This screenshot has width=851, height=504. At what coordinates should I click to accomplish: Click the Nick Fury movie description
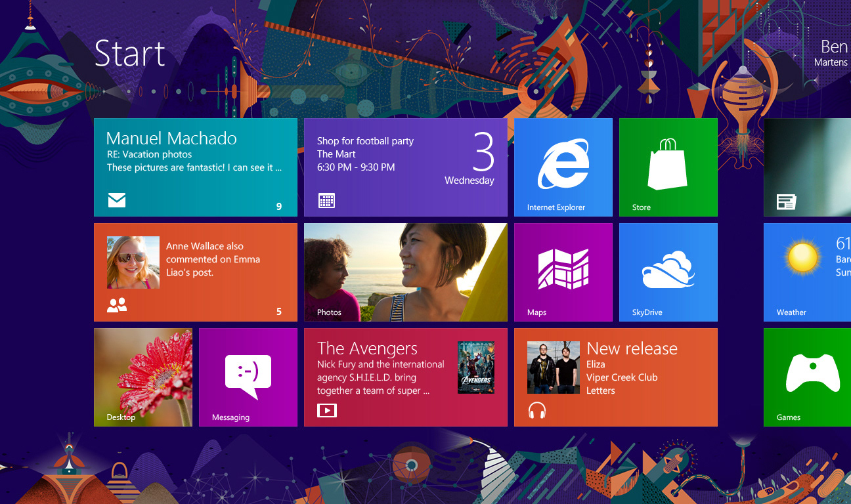click(380, 377)
